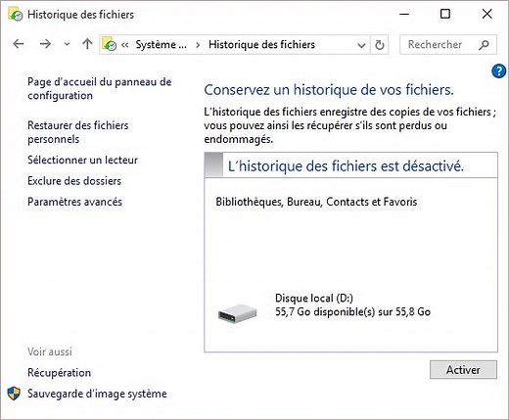Image resolution: width=509 pixels, height=420 pixels.
Task: Open the Récupération link
Action: pos(59,373)
